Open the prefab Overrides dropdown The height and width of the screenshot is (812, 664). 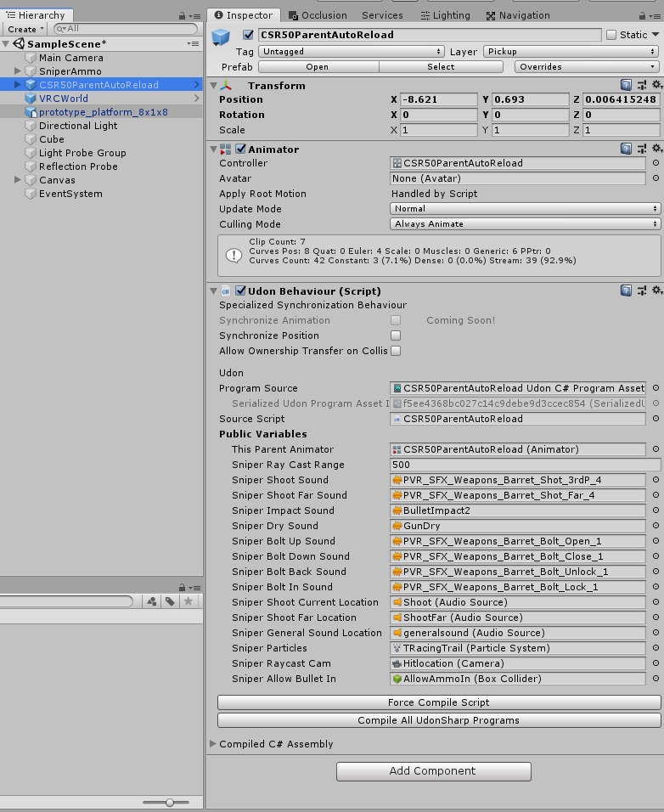click(587, 67)
